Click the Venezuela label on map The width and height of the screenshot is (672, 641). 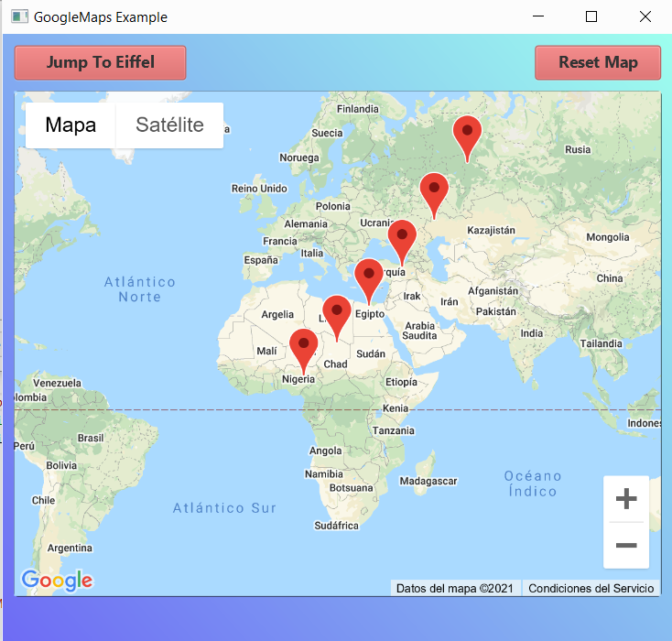coord(58,383)
